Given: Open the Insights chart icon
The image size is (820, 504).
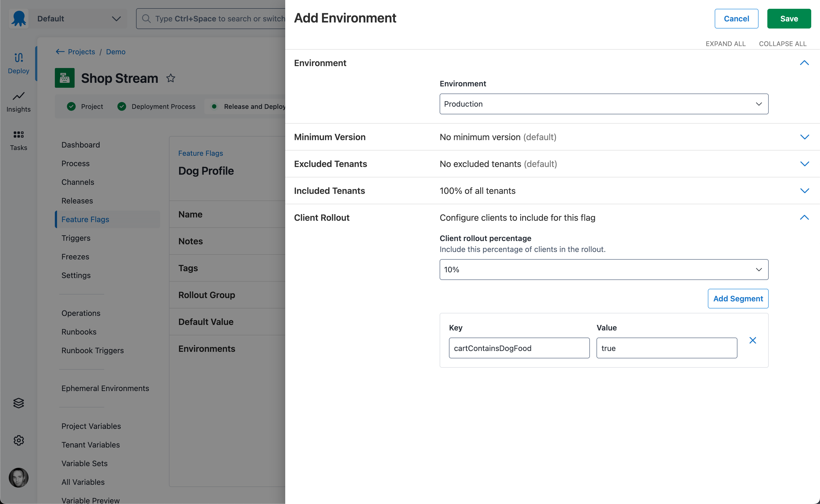Looking at the screenshot, I should pyautogui.click(x=19, y=96).
